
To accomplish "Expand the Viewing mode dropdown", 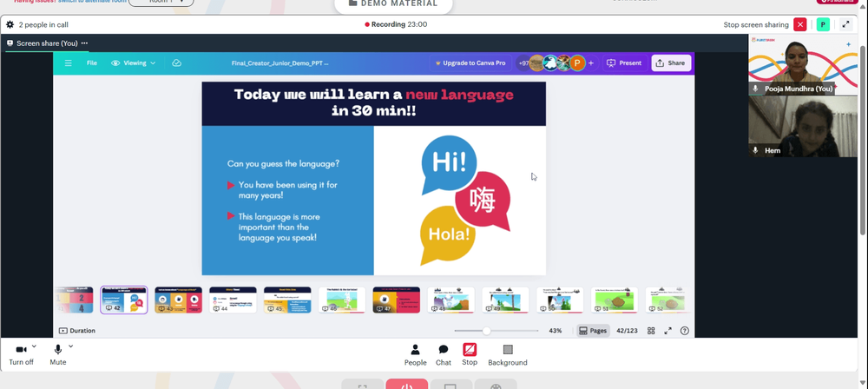I will [134, 63].
